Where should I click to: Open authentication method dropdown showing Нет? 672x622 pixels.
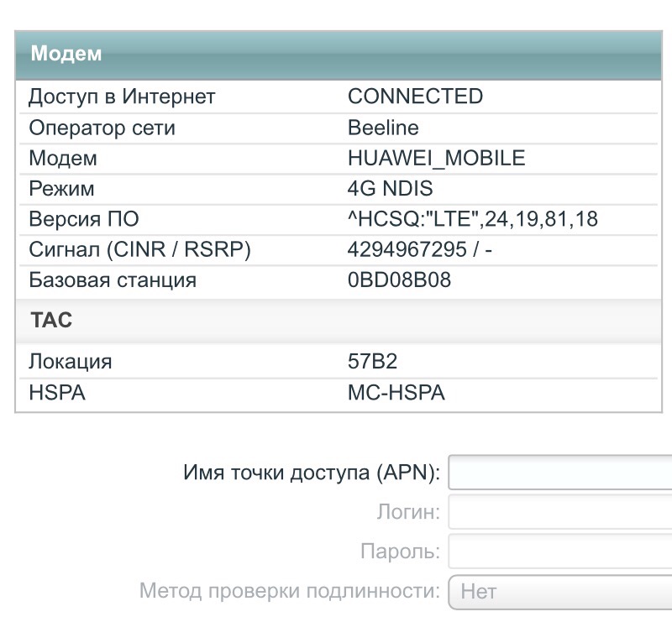click(560, 591)
